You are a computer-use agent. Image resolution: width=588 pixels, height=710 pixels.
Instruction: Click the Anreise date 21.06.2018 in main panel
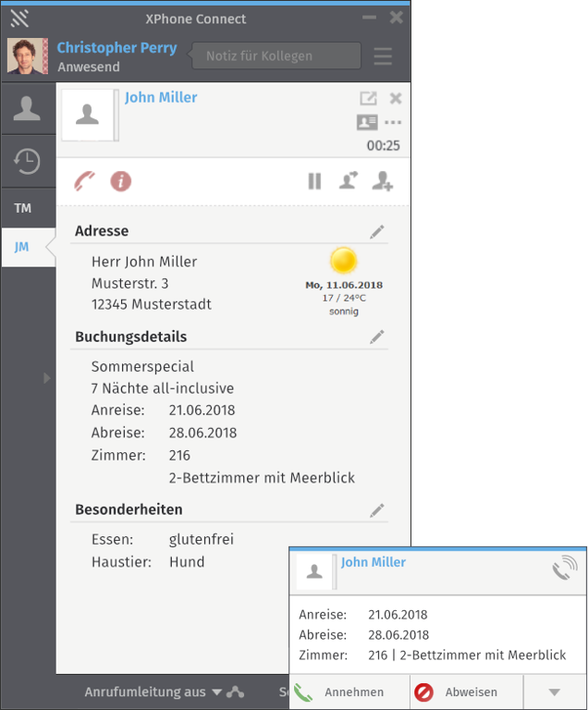[202, 410]
